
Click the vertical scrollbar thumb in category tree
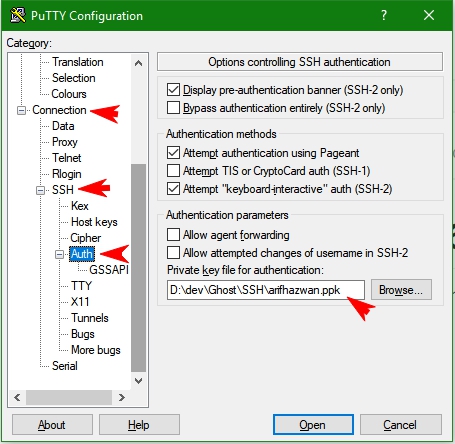click(x=138, y=268)
